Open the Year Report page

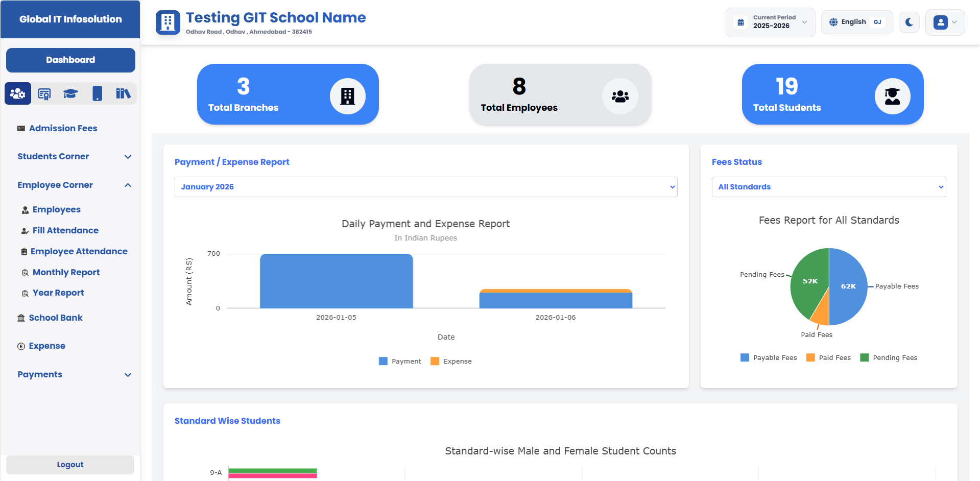point(58,293)
